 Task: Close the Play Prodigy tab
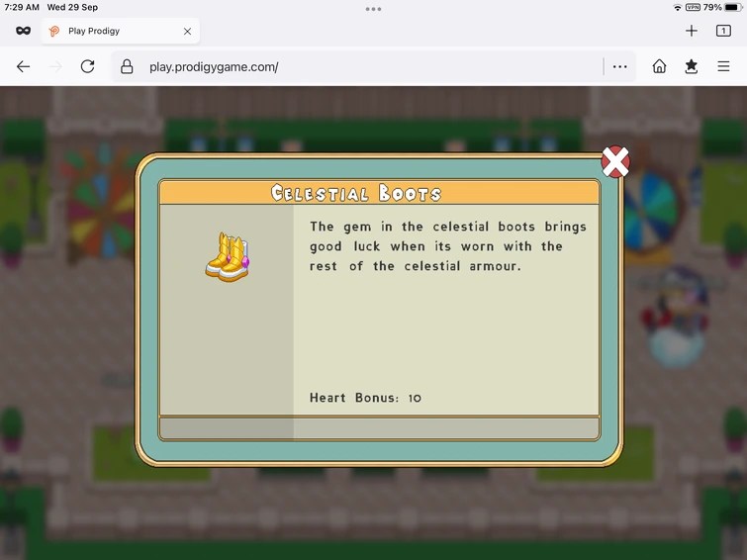187,31
